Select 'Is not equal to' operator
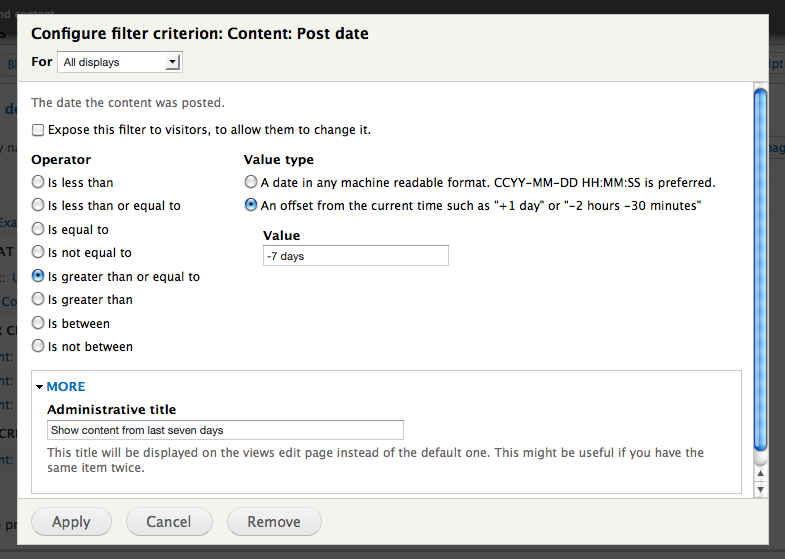This screenshot has width=785, height=559. (38, 253)
